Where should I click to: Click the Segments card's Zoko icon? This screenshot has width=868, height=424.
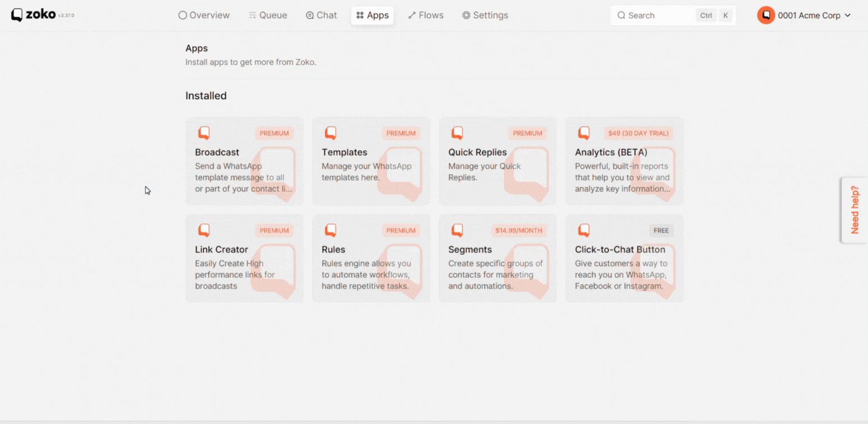[x=457, y=231]
